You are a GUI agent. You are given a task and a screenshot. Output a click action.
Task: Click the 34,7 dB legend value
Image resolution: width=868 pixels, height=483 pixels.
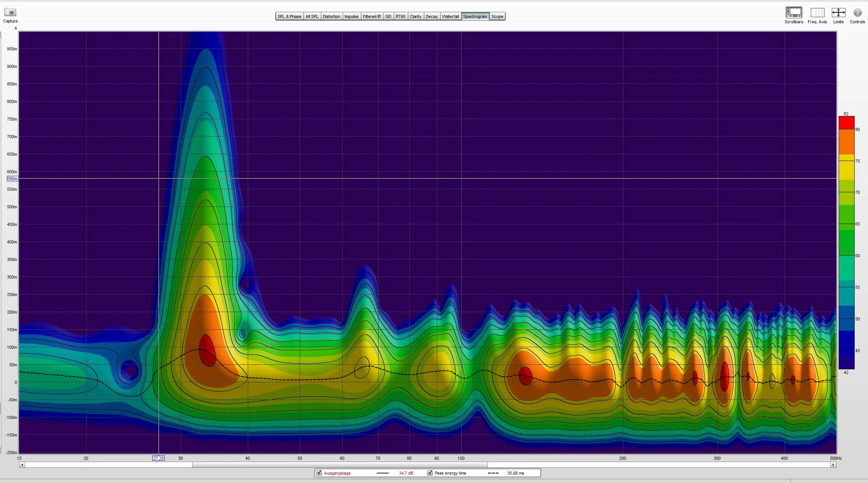tap(406, 473)
